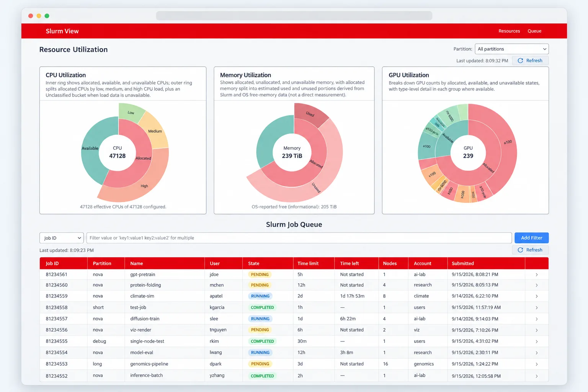
Task: Expand job 81234560 row chevron
Action: (536, 285)
